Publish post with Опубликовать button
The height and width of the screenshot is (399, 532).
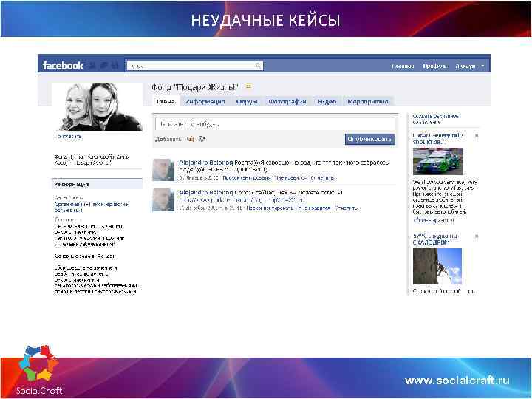coord(369,139)
